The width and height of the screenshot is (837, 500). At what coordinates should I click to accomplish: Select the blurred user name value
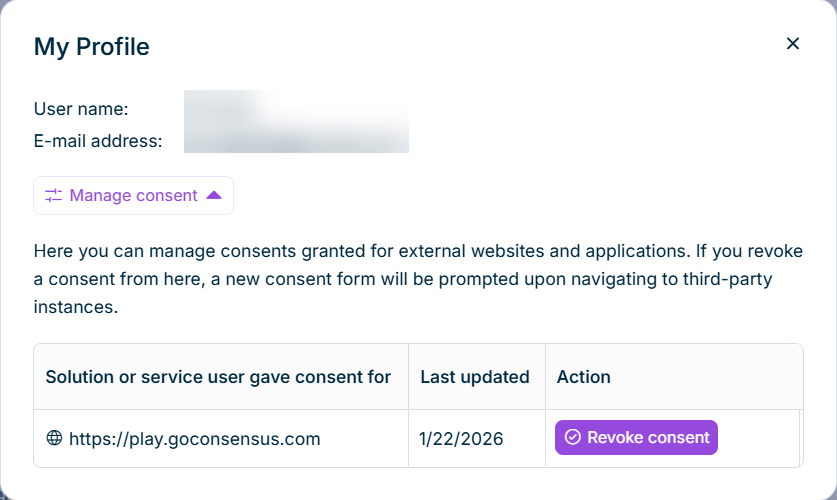click(230, 108)
